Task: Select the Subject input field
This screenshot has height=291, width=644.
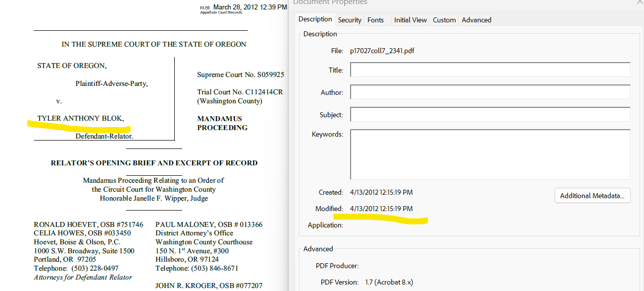Action: [490, 114]
